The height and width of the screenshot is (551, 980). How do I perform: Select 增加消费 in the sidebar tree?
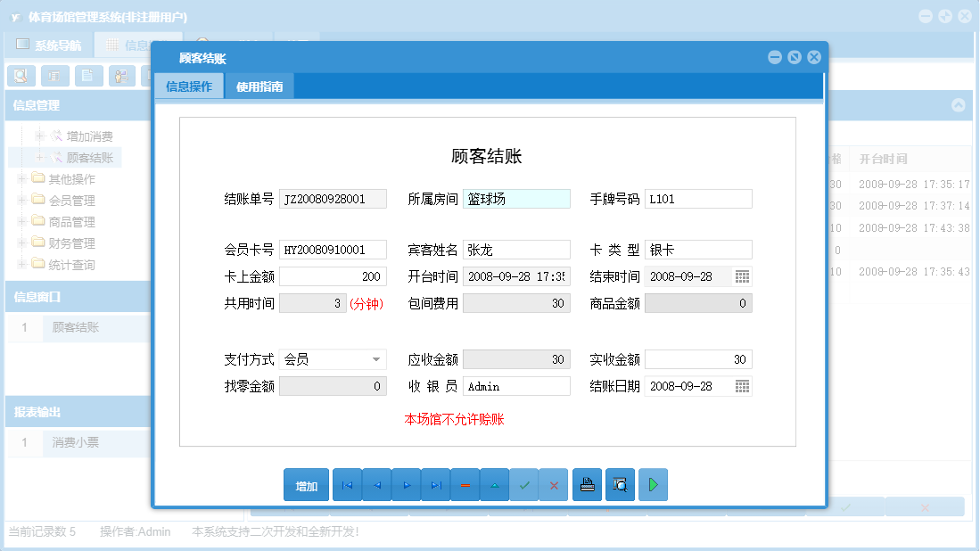[91, 136]
